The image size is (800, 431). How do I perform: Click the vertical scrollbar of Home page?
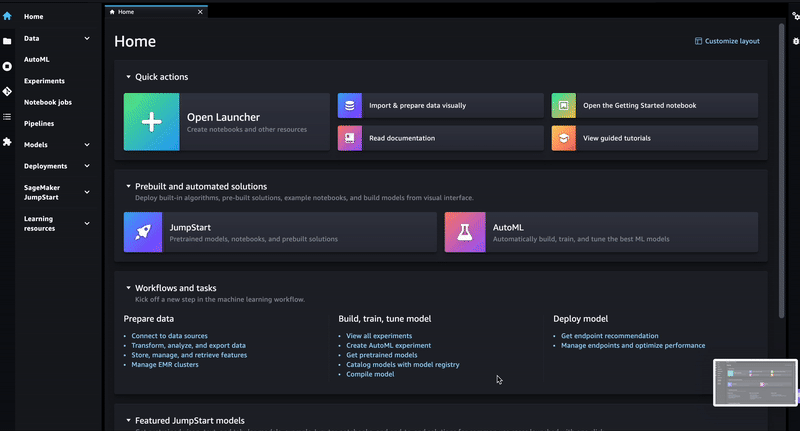click(781, 171)
